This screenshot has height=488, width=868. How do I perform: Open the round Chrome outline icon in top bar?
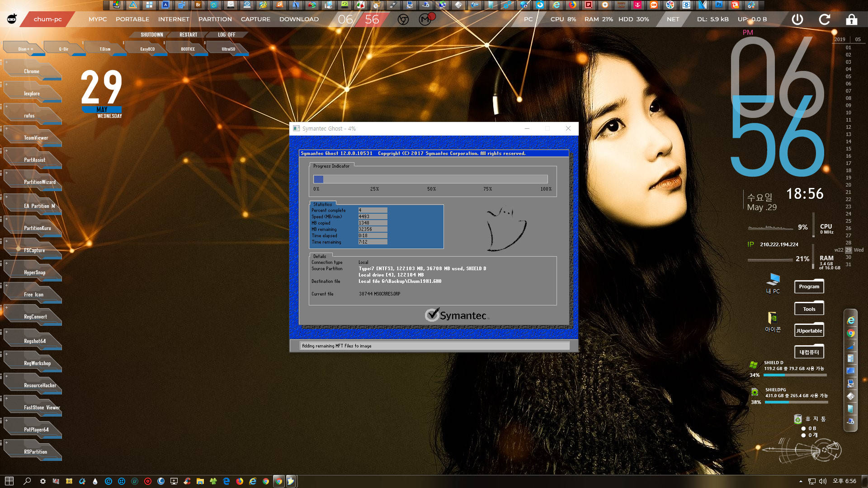403,19
